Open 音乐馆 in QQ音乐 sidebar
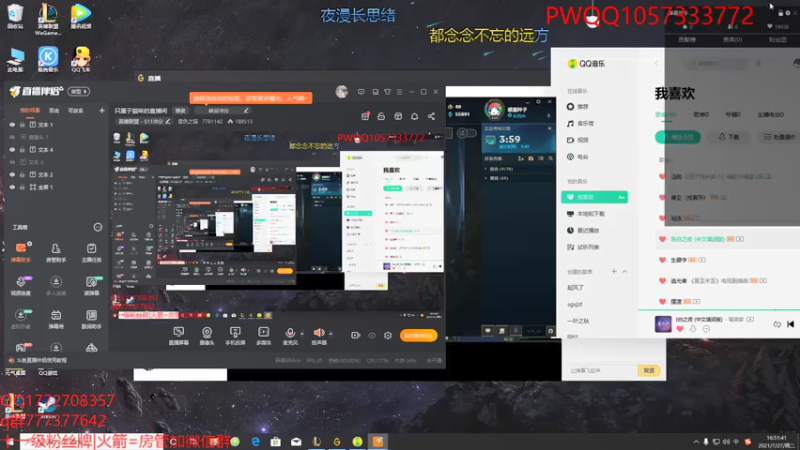The width and height of the screenshot is (800, 450). tap(580, 123)
